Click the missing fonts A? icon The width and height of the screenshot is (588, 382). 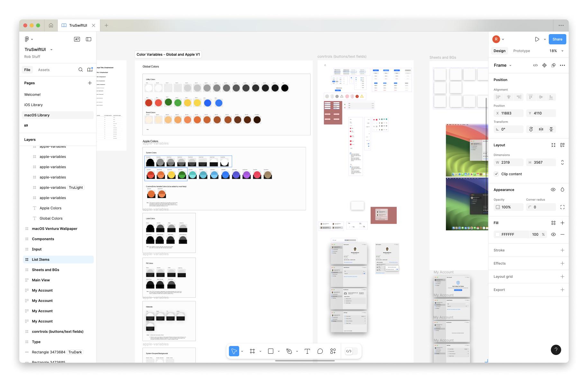point(77,39)
